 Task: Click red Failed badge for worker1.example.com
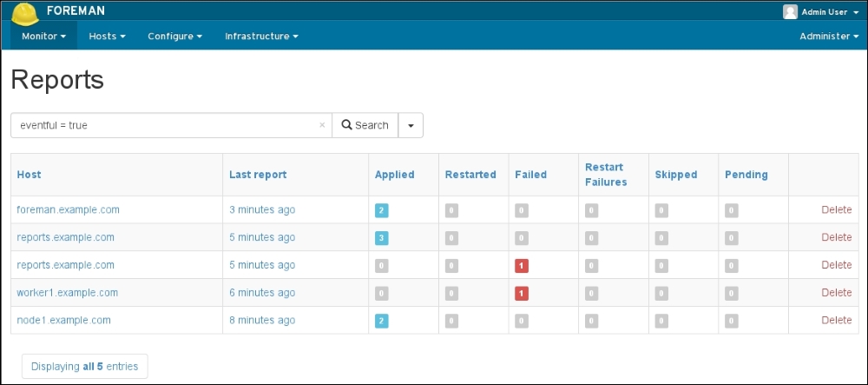[521, 294]
